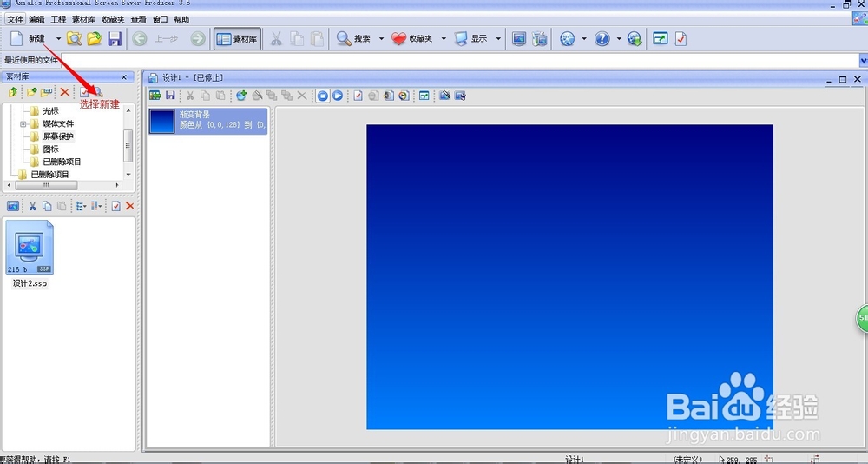
Task: Click the 新建 new document button
Action: [x=28, y=39]
